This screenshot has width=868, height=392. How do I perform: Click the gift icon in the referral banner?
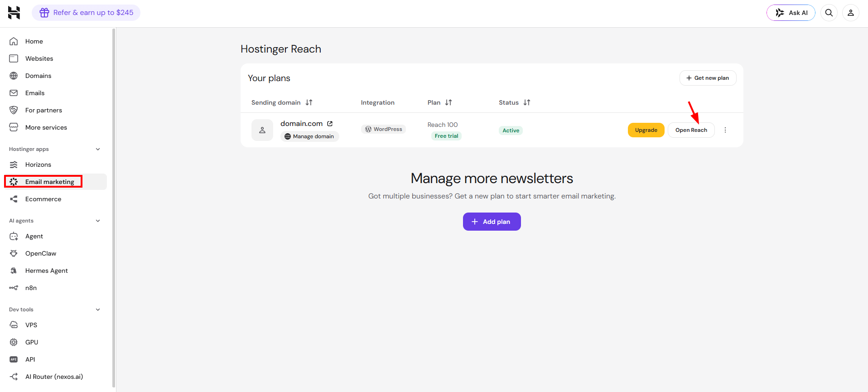pos(44,13)
